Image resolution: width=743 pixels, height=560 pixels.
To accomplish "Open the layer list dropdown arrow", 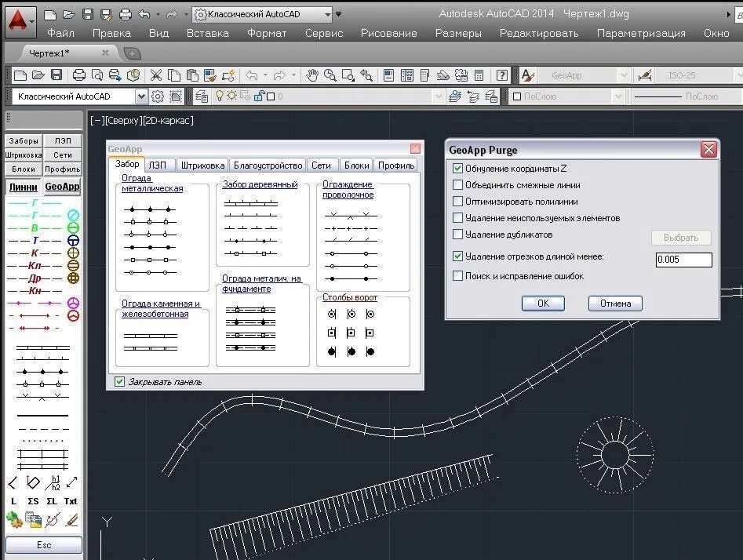I will click(x=439, y=96).
